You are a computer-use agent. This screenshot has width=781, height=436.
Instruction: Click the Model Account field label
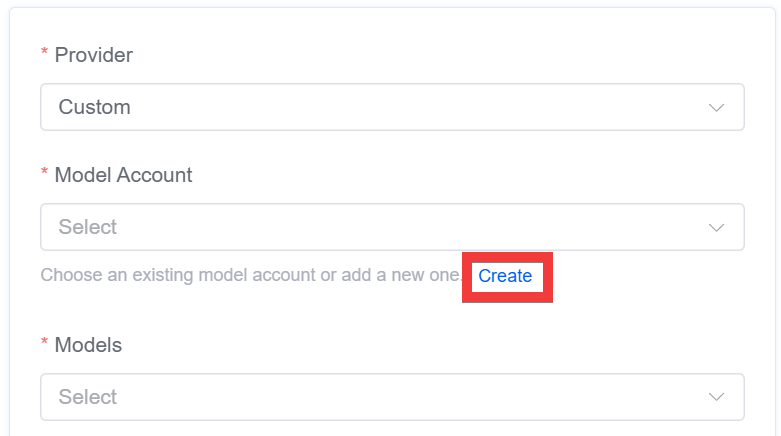[124, 175]
